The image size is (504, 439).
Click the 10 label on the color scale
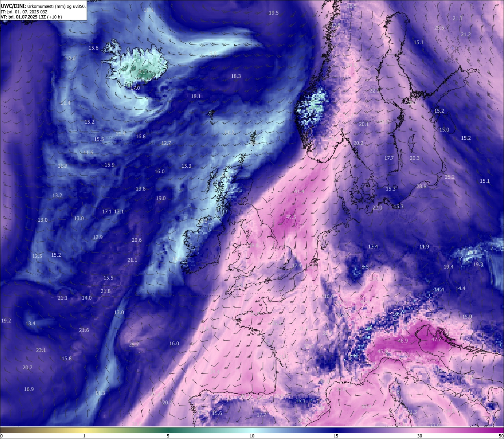[252, 436]
